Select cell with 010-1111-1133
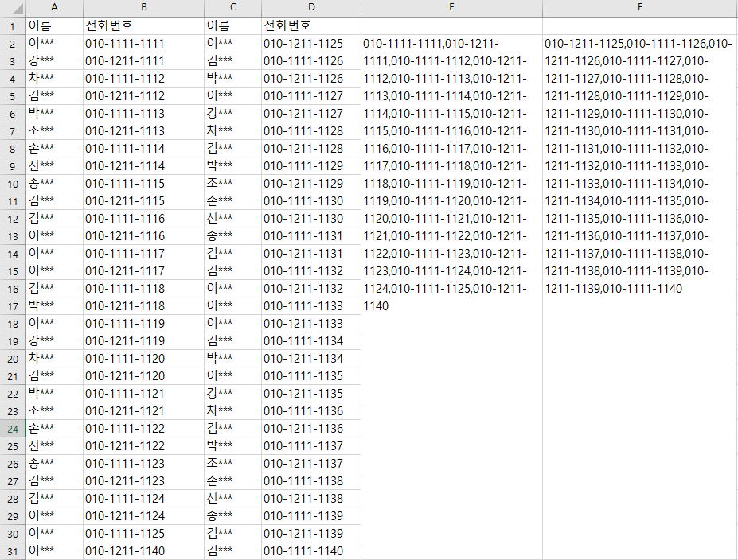This screenshot has width=738, height=560. (311, 305)
